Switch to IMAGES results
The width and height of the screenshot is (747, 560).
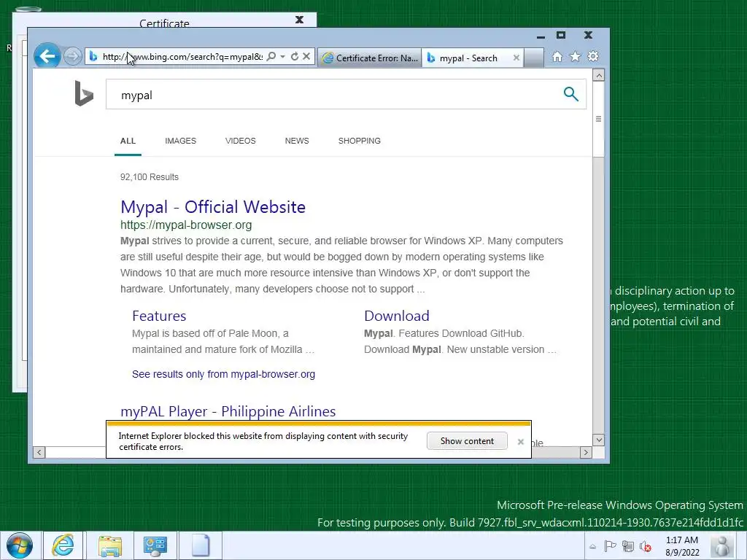pyautogui.click(x=181, y=141)
